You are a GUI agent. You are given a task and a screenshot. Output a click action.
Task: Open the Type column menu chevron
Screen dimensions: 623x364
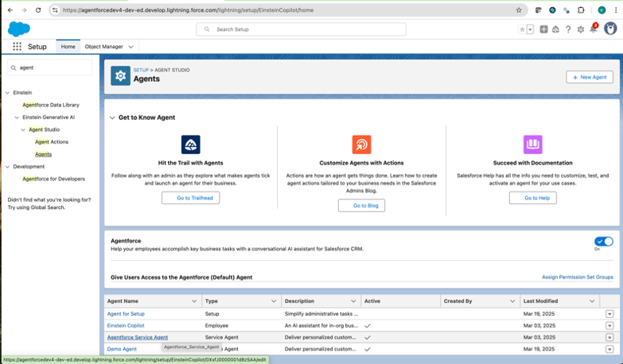pyautogui.click(x=274, y=301)
